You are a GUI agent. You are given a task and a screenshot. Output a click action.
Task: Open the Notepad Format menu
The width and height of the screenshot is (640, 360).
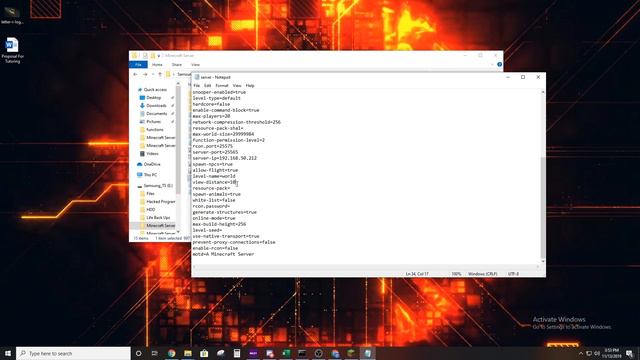[222, 86]
